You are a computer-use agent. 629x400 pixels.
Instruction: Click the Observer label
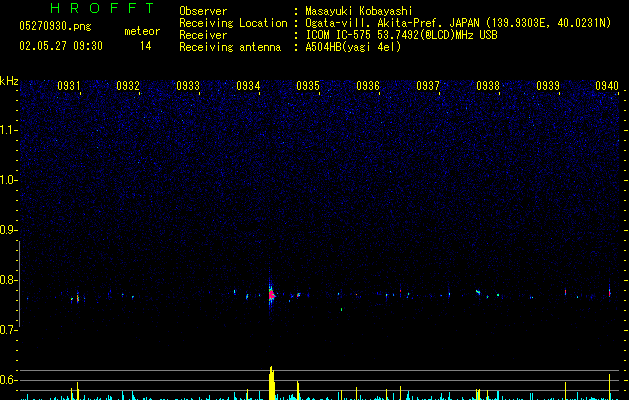(x=203, y=11)
